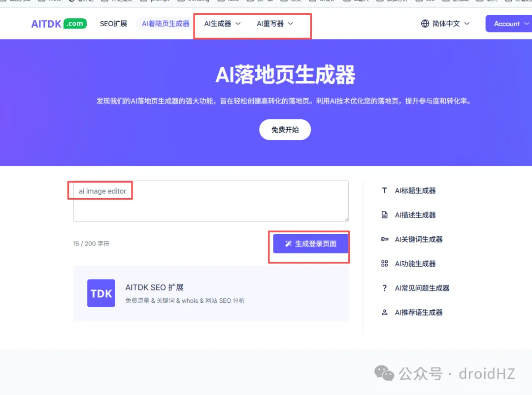Viewport: 532px width, 395px height.
Task: Open the AI生成器 dropdown
Action: (220, 23)
